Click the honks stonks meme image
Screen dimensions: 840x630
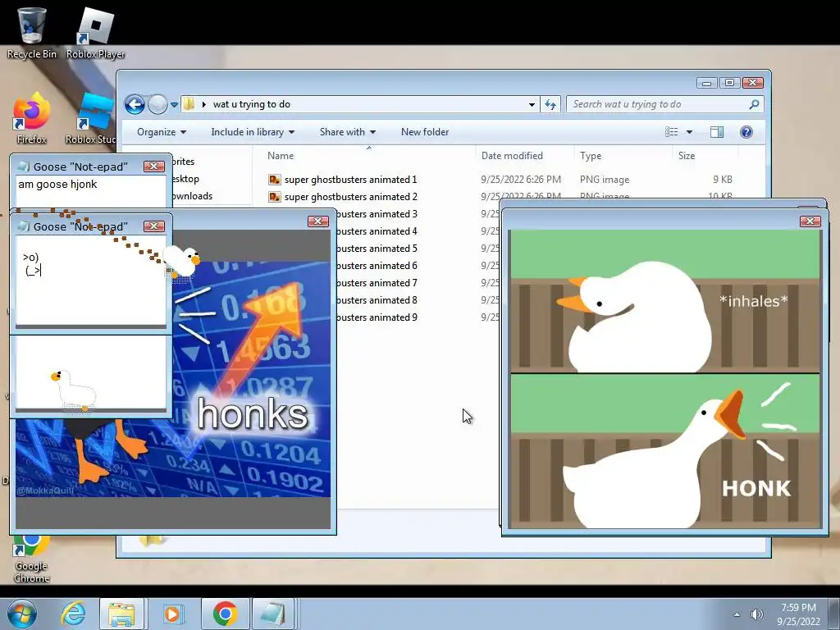[252, 379]
